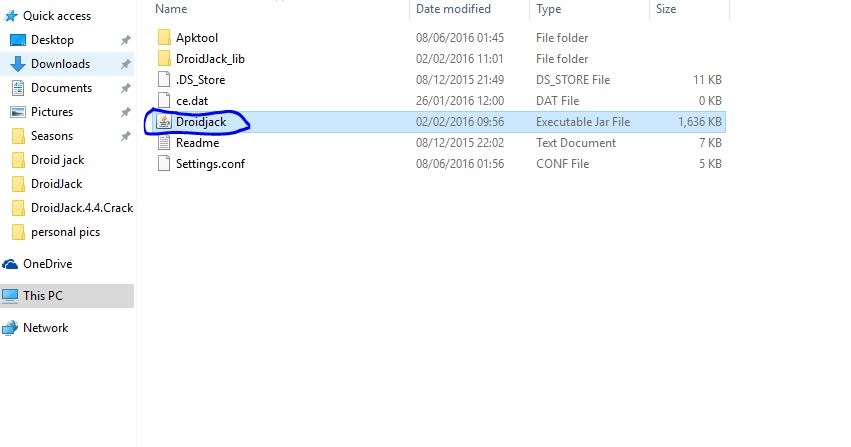Click the personal pics folder icon
This screenshot has width=851, height=447.
coord(18,232)
